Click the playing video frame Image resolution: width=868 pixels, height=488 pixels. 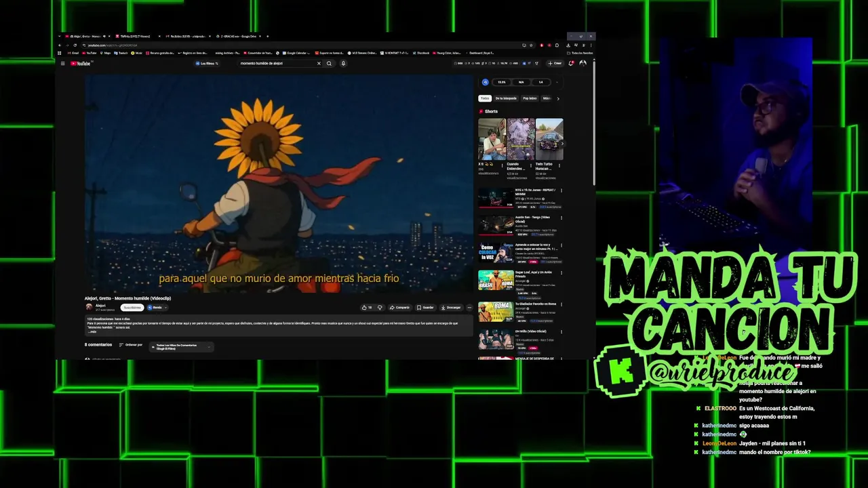point(279,183)
